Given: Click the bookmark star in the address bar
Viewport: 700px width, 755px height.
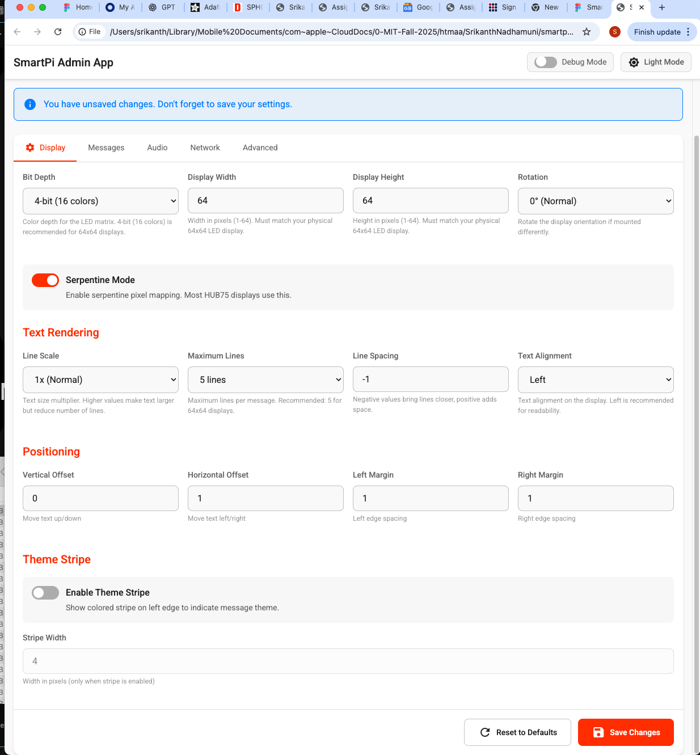Looking at the screenshot, I should point(587,32).
